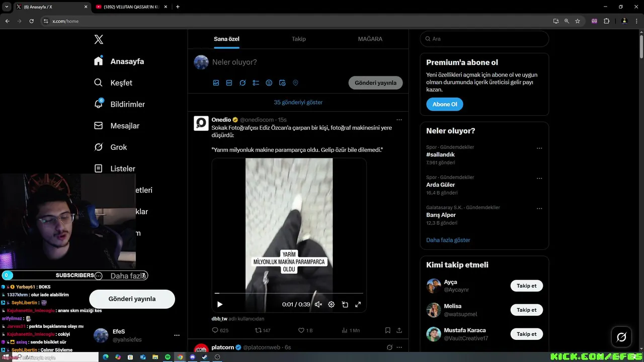Expand Daha fazla menu in sidebar
644x362 pixels.
tap(121, 276)
